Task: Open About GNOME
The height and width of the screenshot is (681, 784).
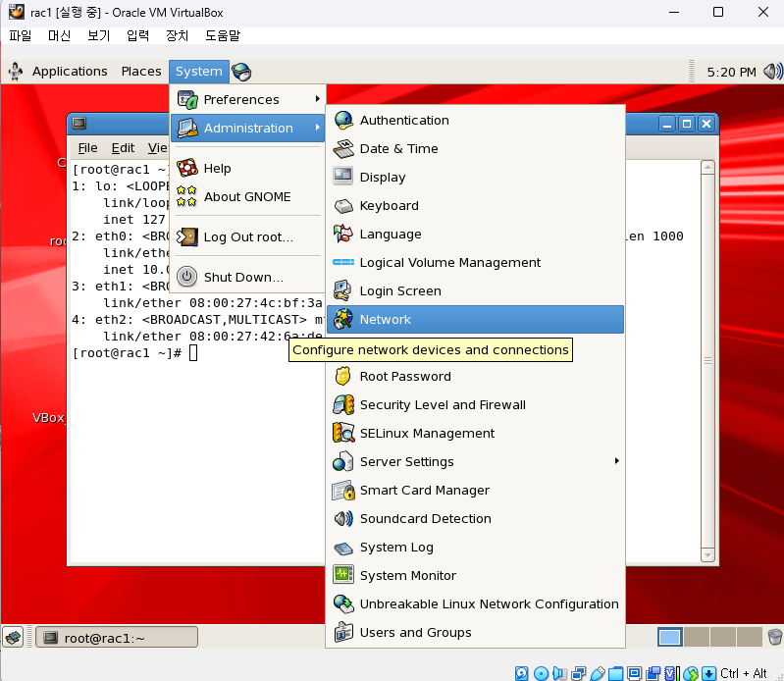Action: tap(248, 196)
